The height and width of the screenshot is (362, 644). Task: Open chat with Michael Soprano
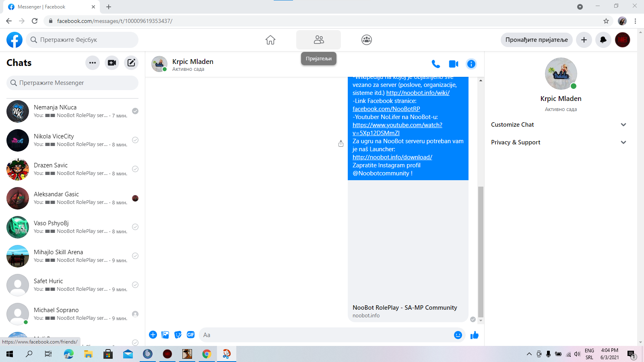tap(72, 314)
